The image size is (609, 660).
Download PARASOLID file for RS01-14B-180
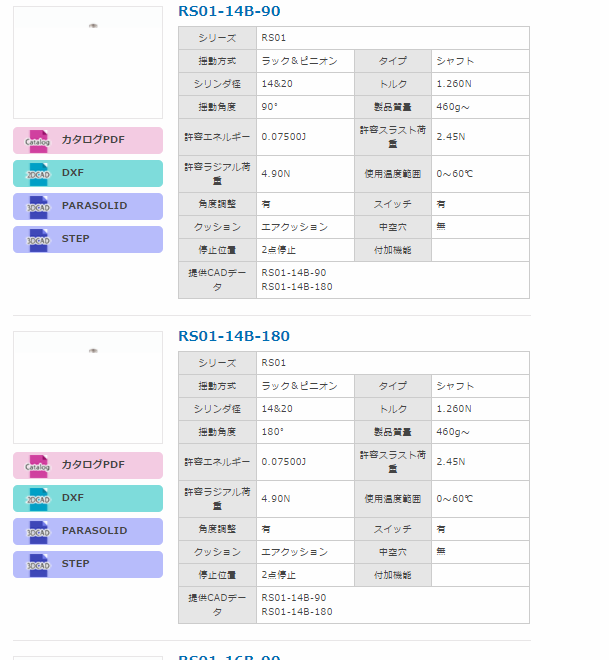pyautogui.click(x=88, y=531)
